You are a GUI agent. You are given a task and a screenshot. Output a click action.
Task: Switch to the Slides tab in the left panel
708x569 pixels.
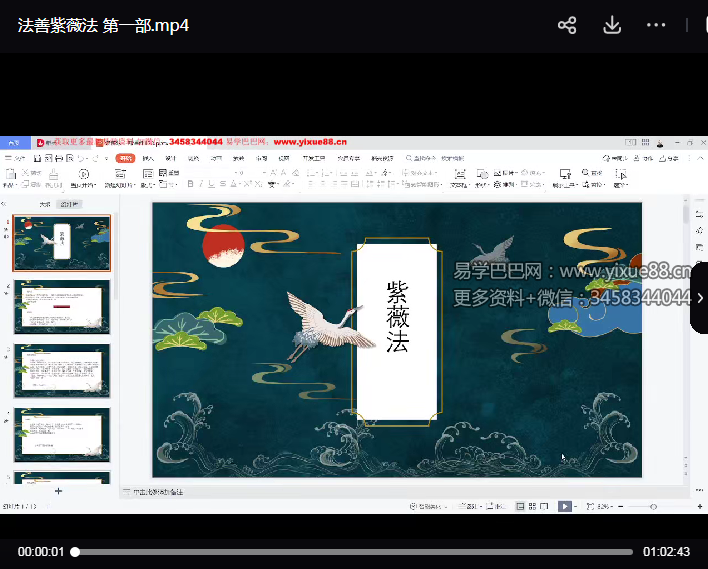pyautogui.click(x=69, y=204)
